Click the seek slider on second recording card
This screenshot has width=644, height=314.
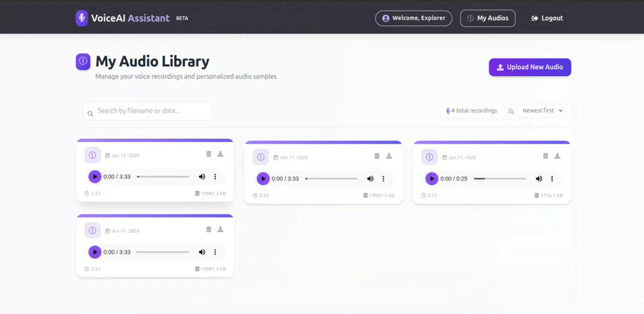tap(331, 179)
